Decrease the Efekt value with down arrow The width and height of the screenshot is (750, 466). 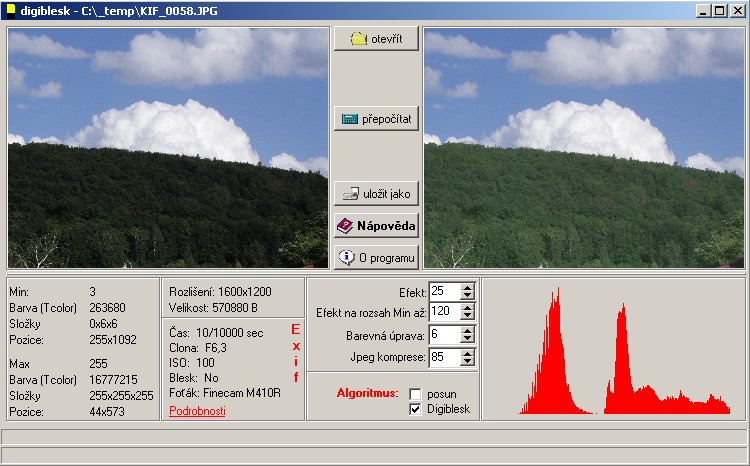click(x=467, y=295)
